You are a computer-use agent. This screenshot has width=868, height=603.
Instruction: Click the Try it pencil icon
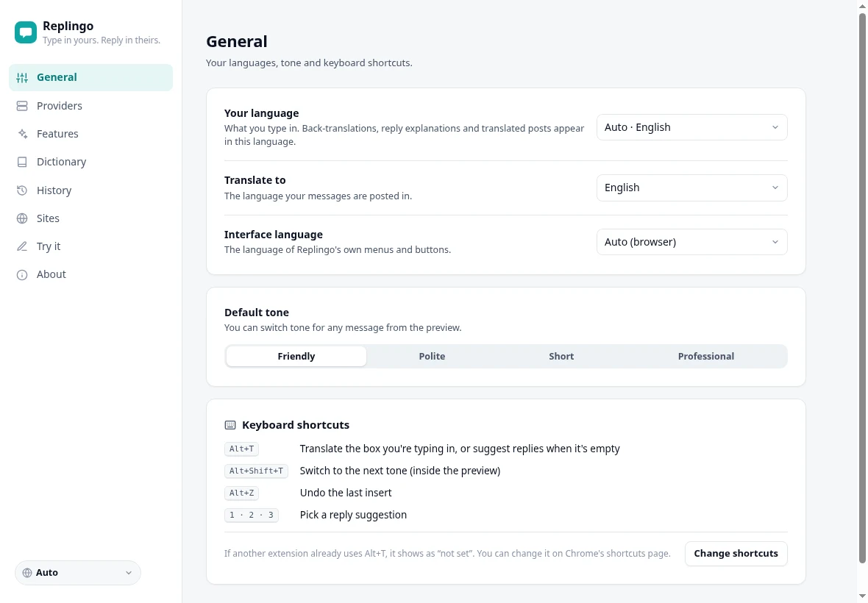coord(22,246)
